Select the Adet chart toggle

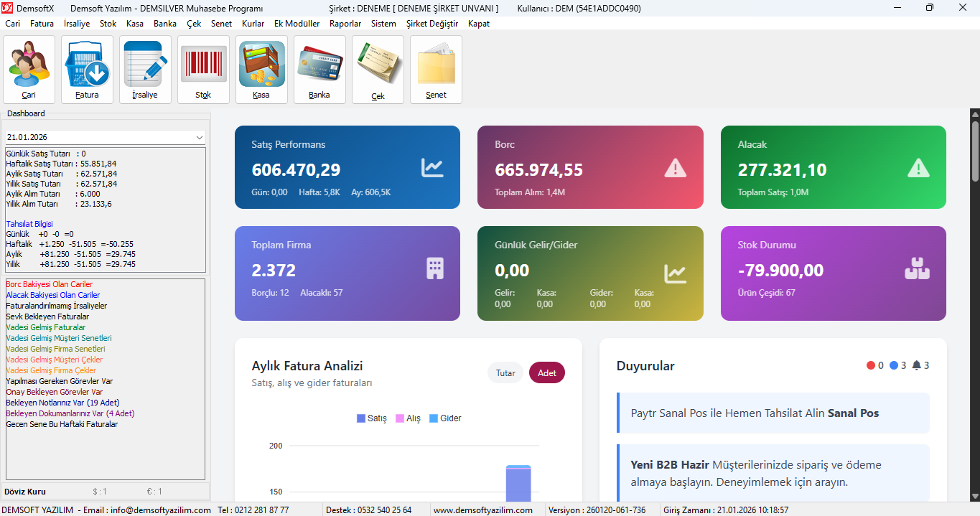click(547, 373)
